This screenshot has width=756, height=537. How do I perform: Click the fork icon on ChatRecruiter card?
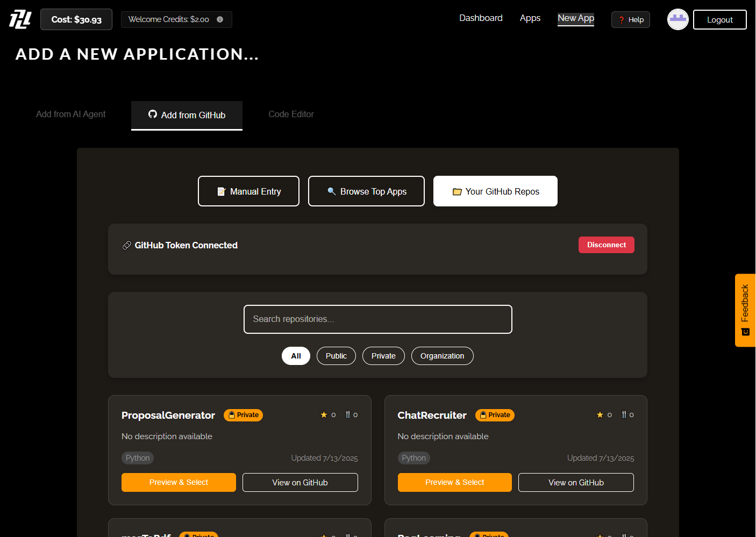[x=624, y=414]
